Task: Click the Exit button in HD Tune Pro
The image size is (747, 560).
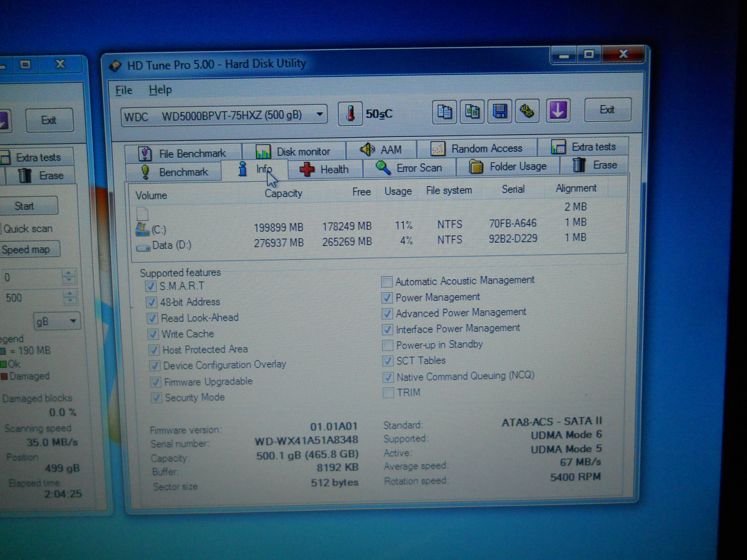Action: point(607,110)
